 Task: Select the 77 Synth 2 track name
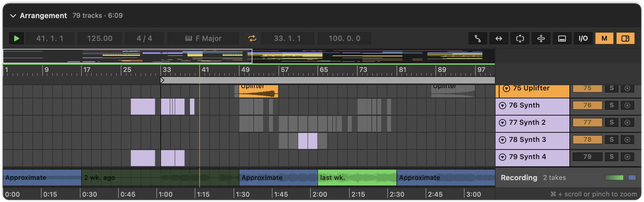pos(527,122)
